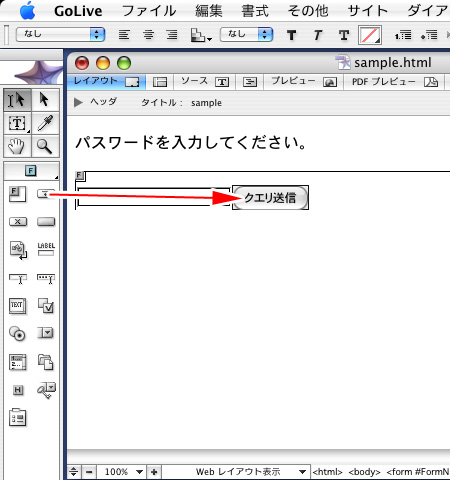
Task: Toggle bold text formatting
Action: 292,35
